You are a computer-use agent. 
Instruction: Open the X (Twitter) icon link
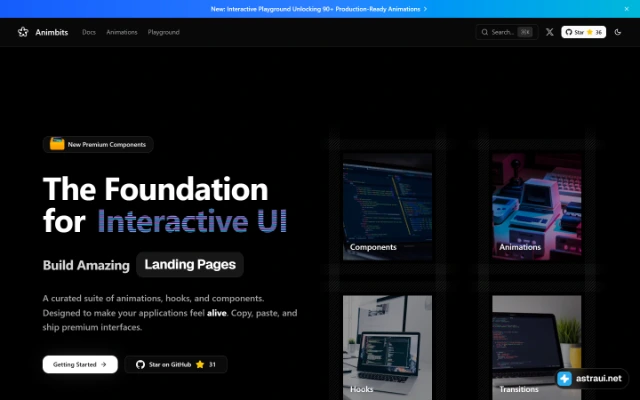pos(550,32)
